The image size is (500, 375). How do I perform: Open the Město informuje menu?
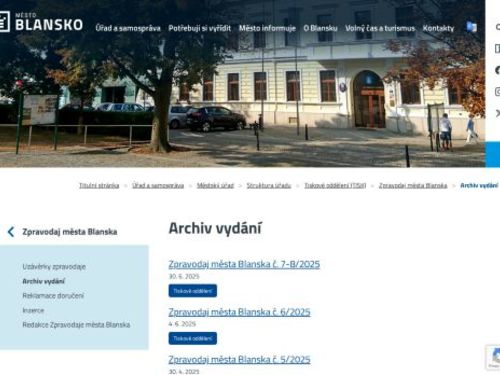pyautogui.click(x=267, y=28)
